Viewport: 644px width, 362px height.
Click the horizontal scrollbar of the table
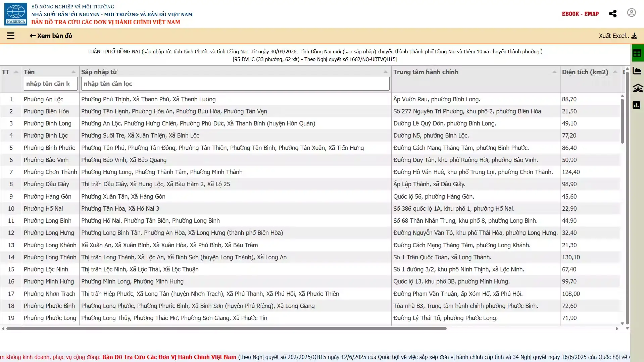tap(227, 328)
